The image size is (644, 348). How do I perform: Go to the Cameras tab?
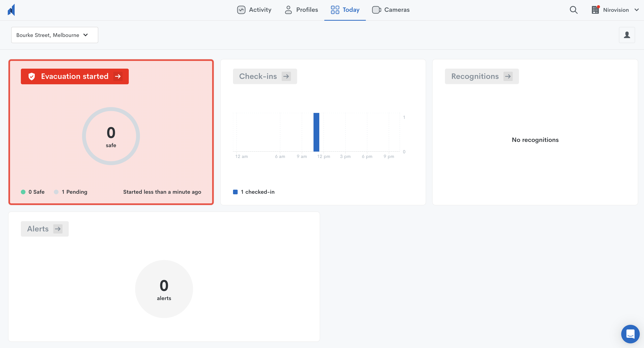point(391,10)
